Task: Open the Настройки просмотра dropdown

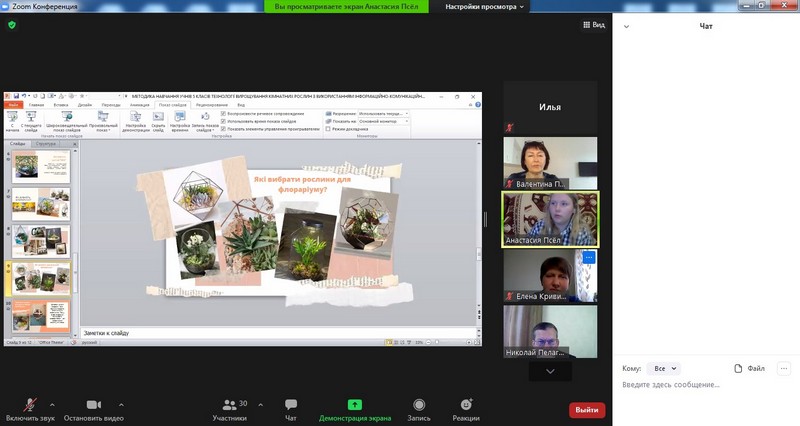Action: 484,7
